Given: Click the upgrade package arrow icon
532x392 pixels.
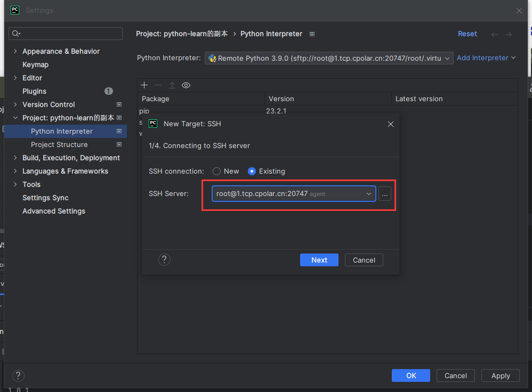Looking at the screenshot, I should [172, 85].
